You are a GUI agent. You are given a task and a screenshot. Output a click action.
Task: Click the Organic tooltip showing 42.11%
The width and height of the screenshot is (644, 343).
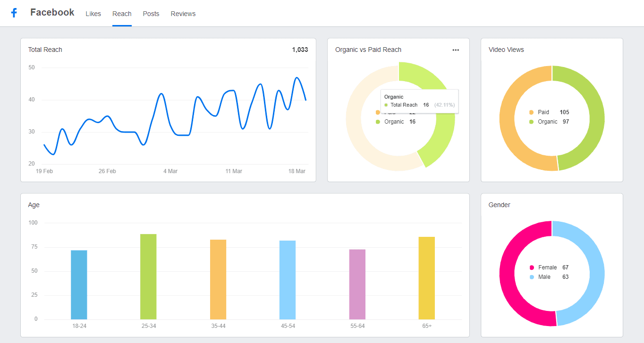[x=419, y=100]
